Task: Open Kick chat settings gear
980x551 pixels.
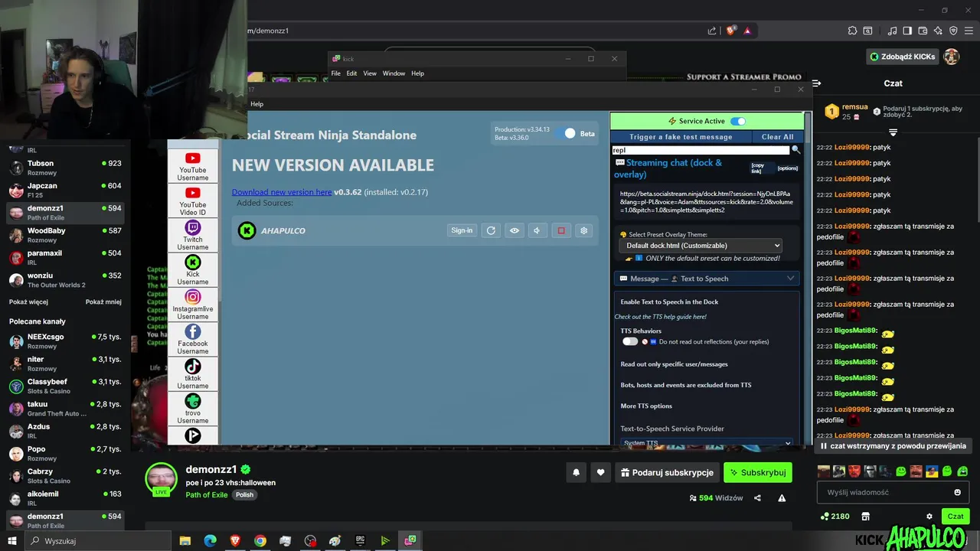Action: [x=929, y=516]
